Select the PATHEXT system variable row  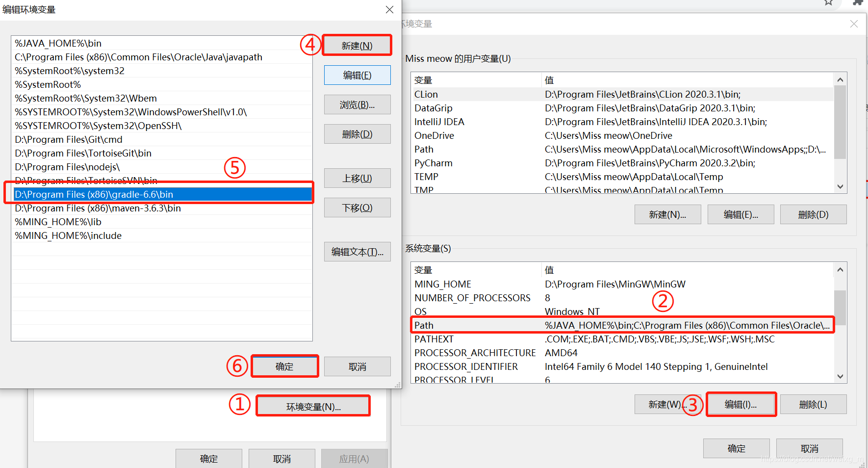[x=622, y=339]
